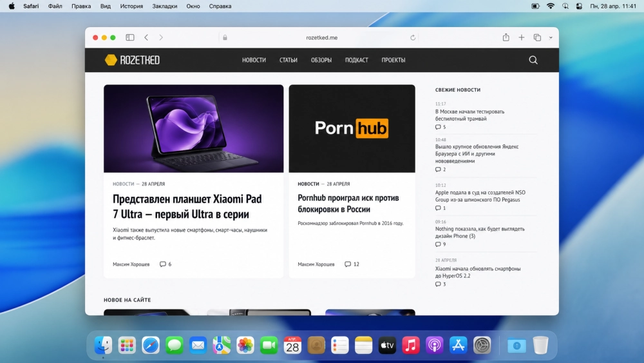644x363 pixels.
Task: Open the news about беспилотный трамвай in Moscow
Action: pyautogui.click(x=469, y=115)
